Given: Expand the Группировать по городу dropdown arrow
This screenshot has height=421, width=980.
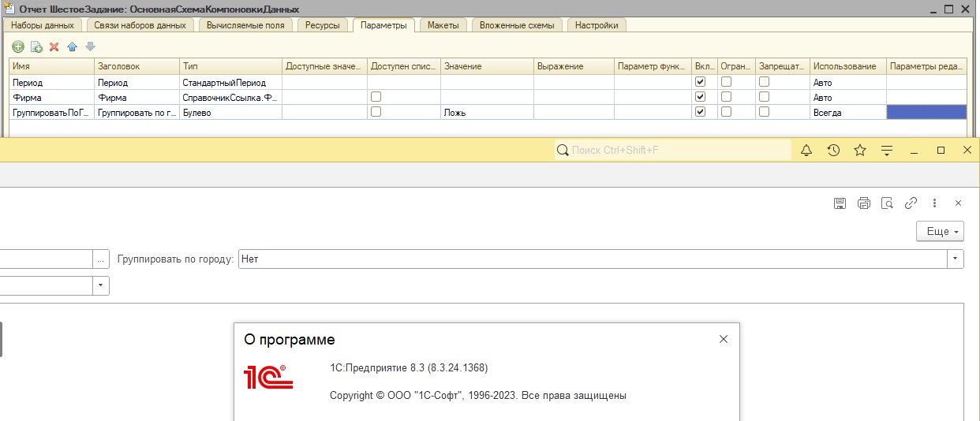Looking at the screenshot, I should [x=956, y=259].
